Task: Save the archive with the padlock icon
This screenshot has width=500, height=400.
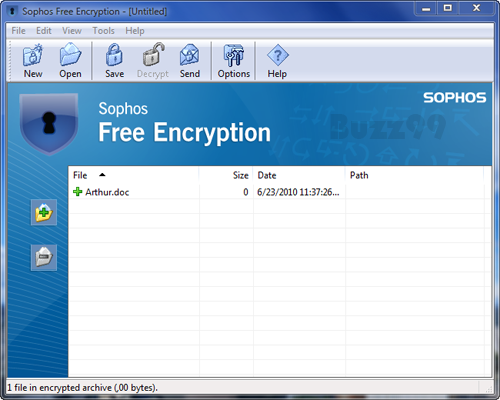Action: (x=114, y=60)
